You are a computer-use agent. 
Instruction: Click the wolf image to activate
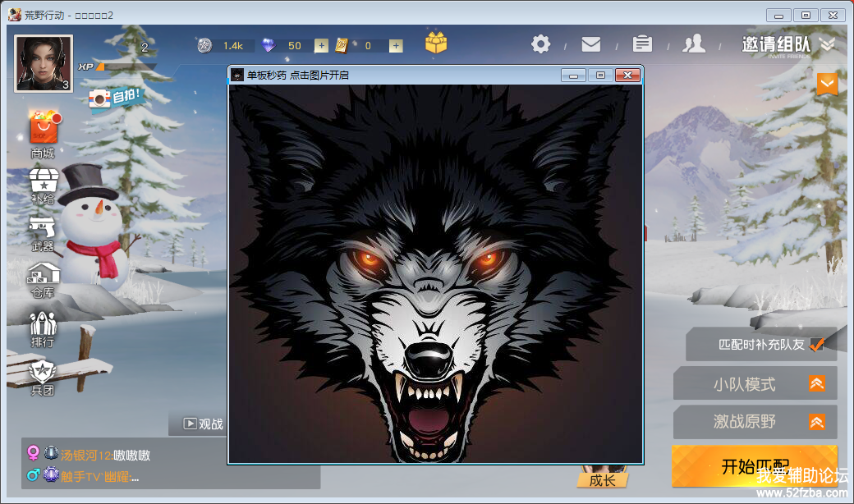pos(435,274)
